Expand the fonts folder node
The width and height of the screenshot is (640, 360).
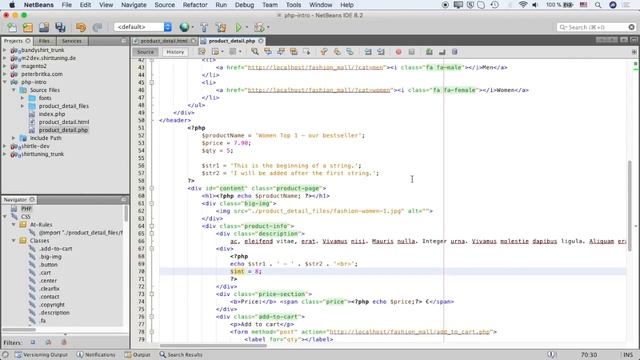pos(22,98)
